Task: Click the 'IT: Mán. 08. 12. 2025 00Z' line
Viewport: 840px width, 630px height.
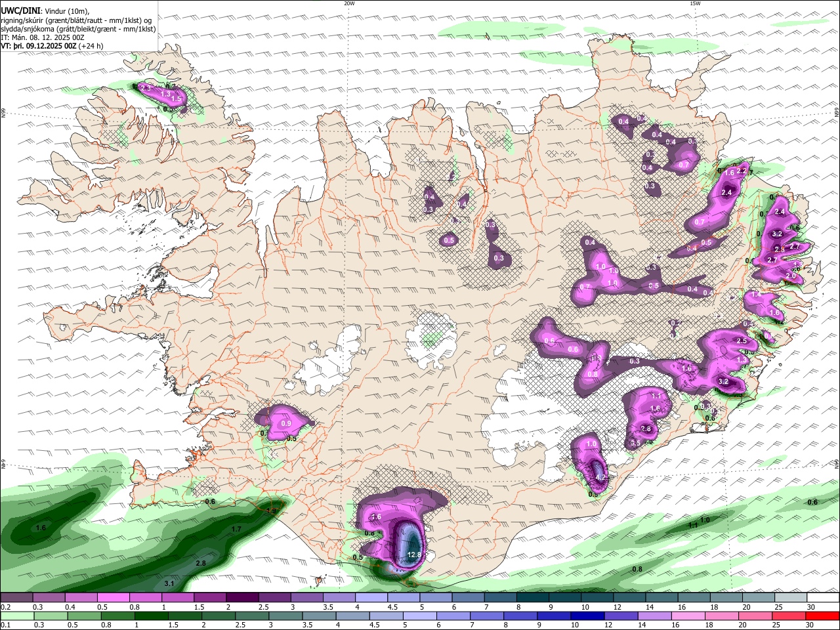Action: click(x=43, y=37)
